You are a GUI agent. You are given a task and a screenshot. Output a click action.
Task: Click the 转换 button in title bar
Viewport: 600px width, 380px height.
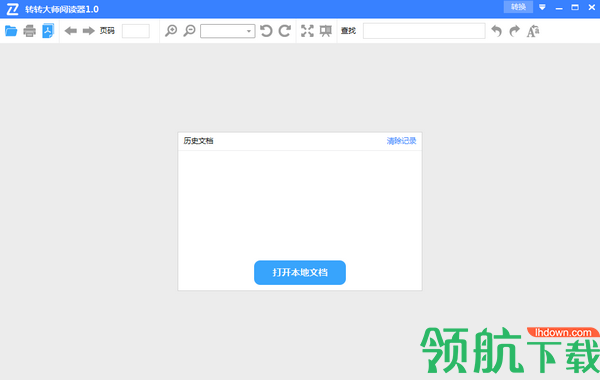518,7
